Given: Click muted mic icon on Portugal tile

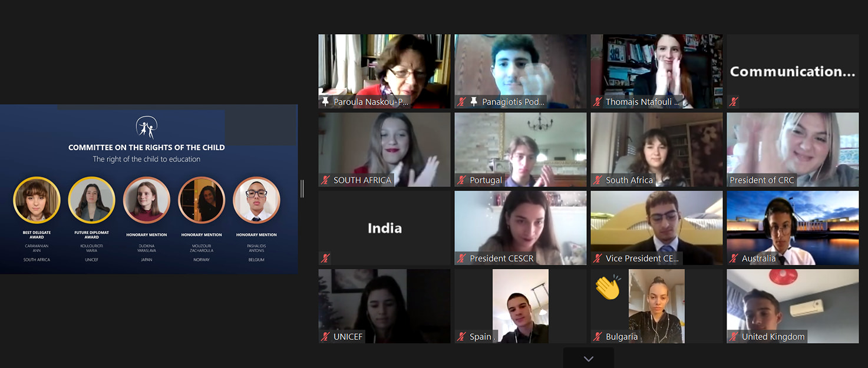Looking at the screenshot, I should click(x=461, y=180).
